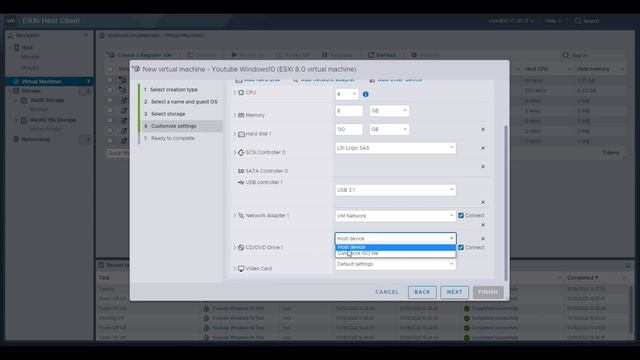The width and height of the screenshot is (640, 360).
Task: Select Virtual Machines in Navigator
Action: pyautogui.click(x=50, y=82)
